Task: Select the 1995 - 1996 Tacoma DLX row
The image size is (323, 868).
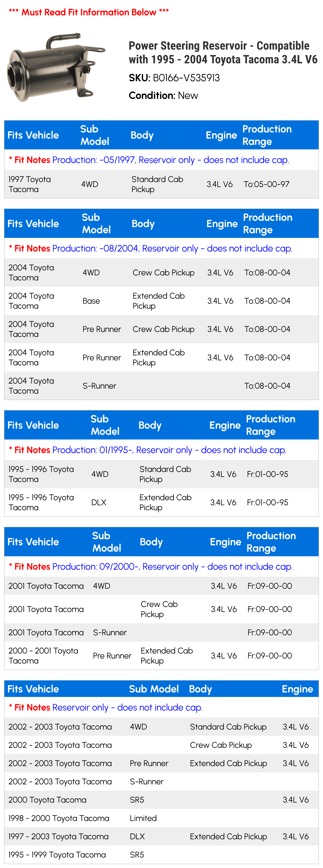Action: [161, 502]
